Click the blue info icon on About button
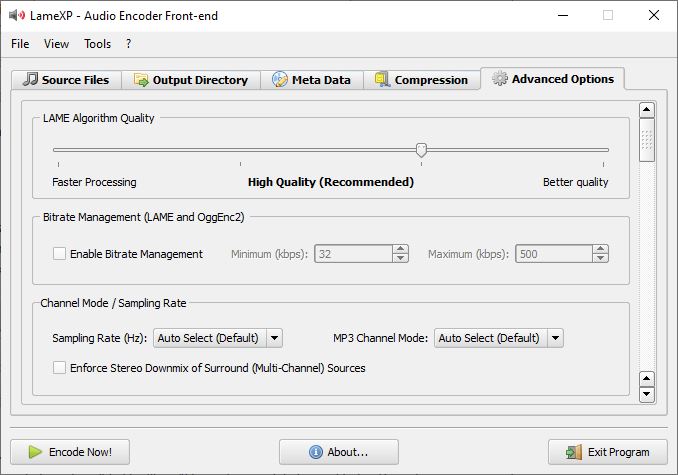The image size is (678, 475). 316,452
